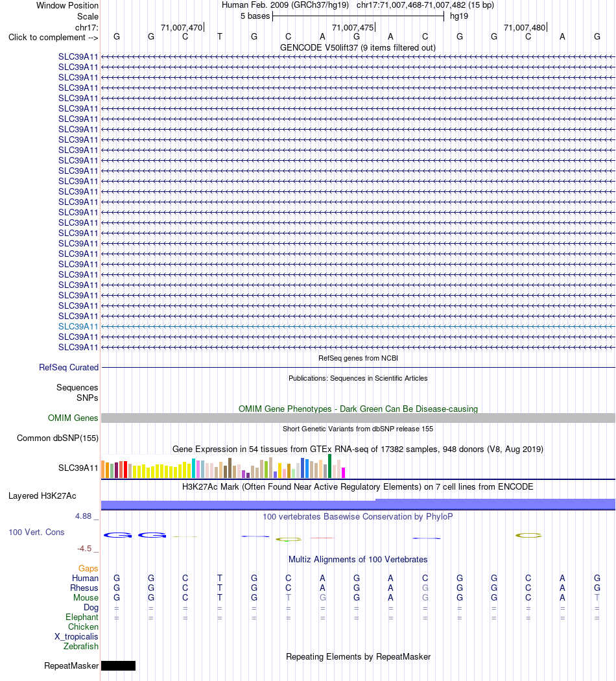
Task: Click the gray OMIM Genes item bar
Action: click(x=358, y=418)
